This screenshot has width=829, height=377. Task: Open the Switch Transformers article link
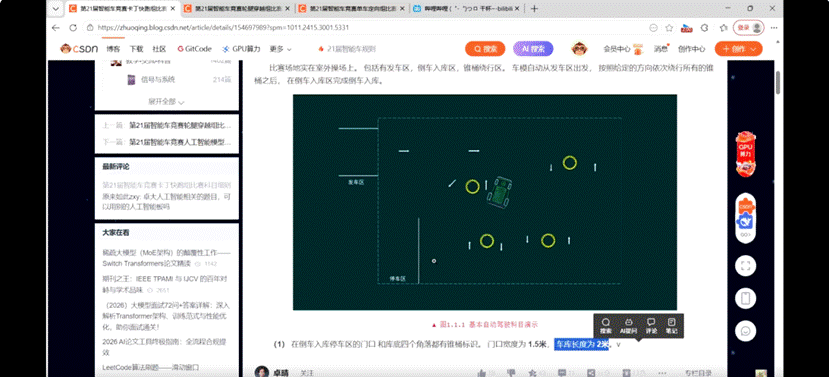(166, 258)
